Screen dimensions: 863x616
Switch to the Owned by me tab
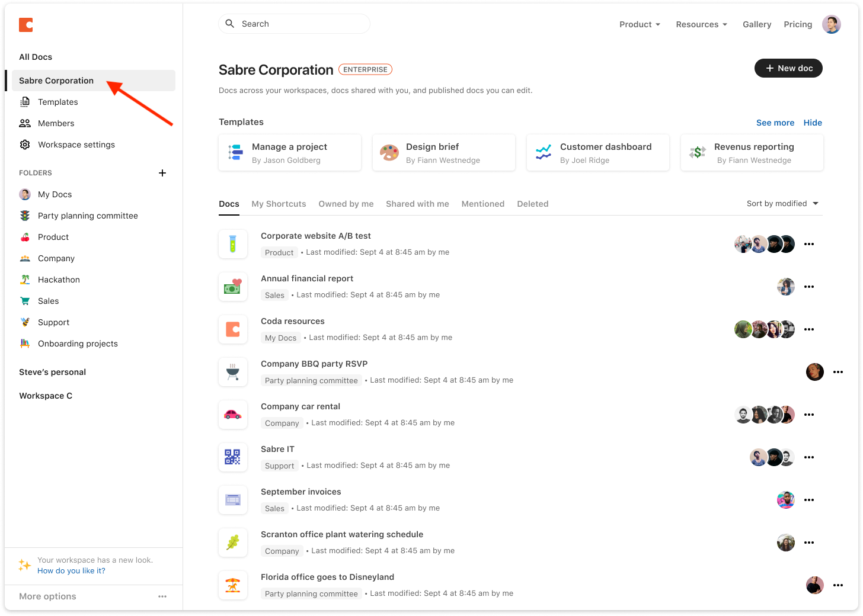point(346,204)
